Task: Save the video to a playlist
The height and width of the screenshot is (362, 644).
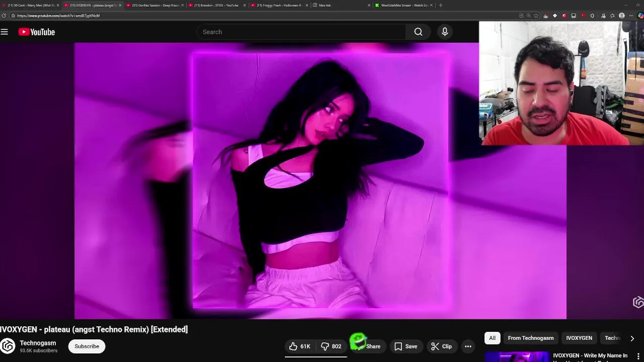Action: pyautogui.click(x=406, y=346)
